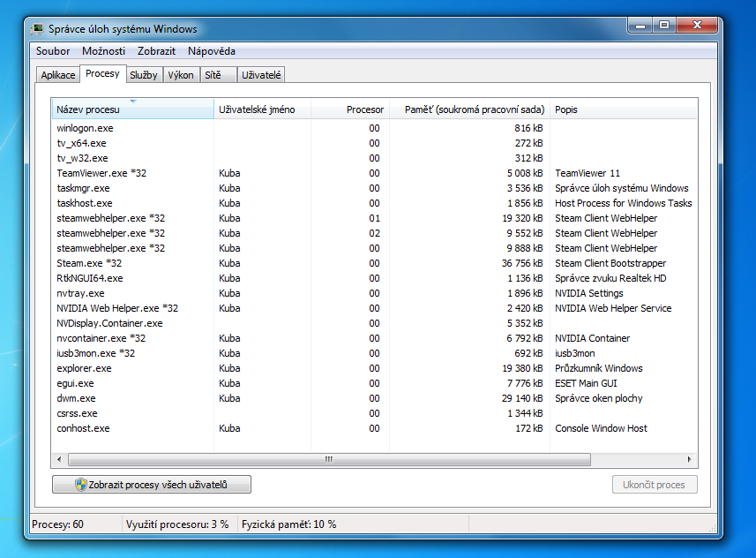
Task: Select the nvtray.exe process
Action: pos(374,293)
